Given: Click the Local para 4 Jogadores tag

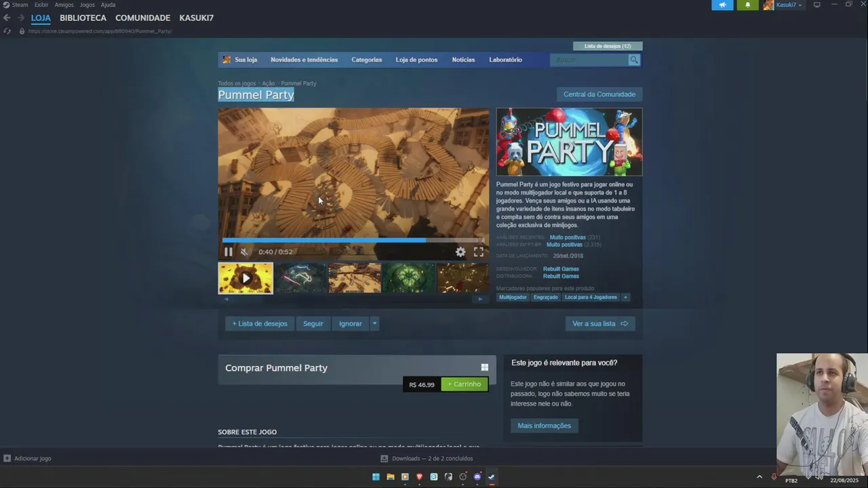Looking at the screenshot, I should (591, 297).
